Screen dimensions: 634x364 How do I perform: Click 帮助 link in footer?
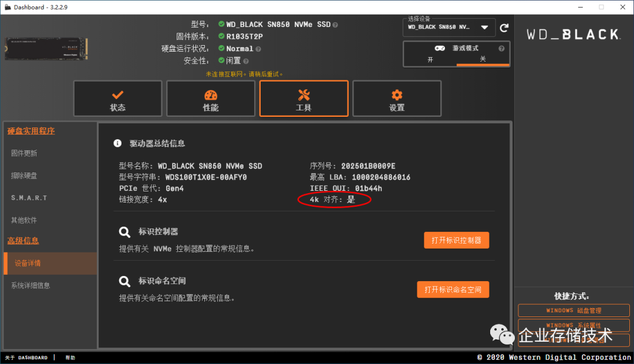click(70, 358)
